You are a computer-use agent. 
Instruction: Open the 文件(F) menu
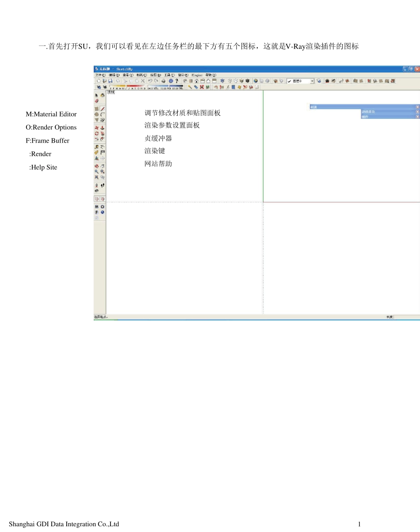pos(100,75)
